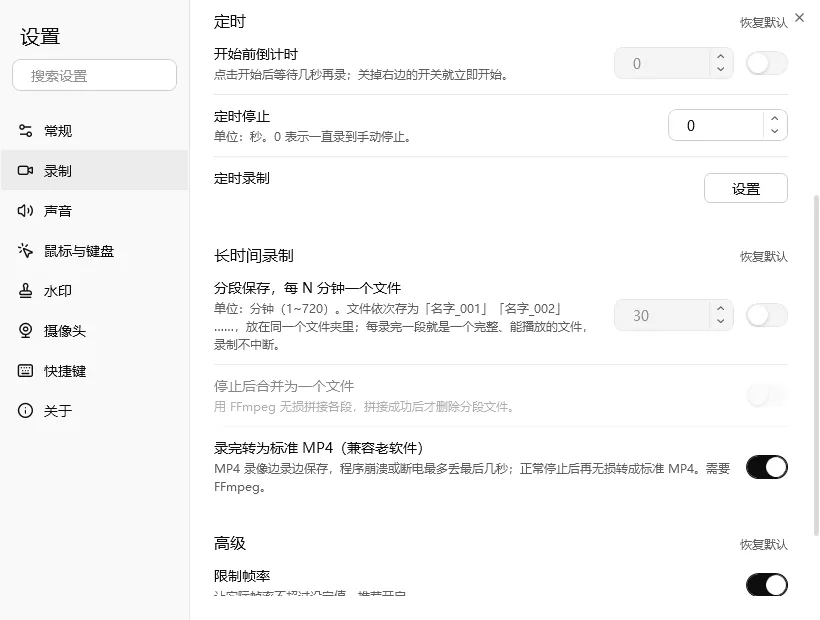The height and width of the screenshot is (620, 820).
Task: Decrease 定时停止 seconds with down arrow
Action: point(775,132)
